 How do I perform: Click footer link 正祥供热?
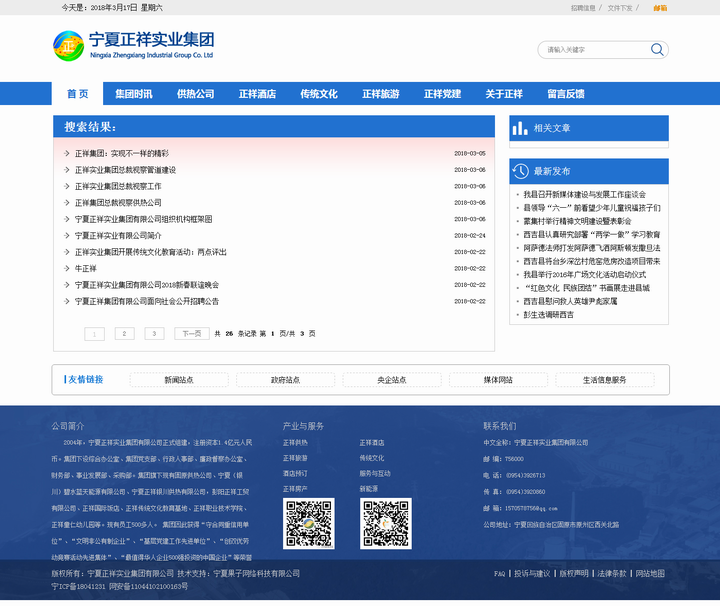[295, 443]
